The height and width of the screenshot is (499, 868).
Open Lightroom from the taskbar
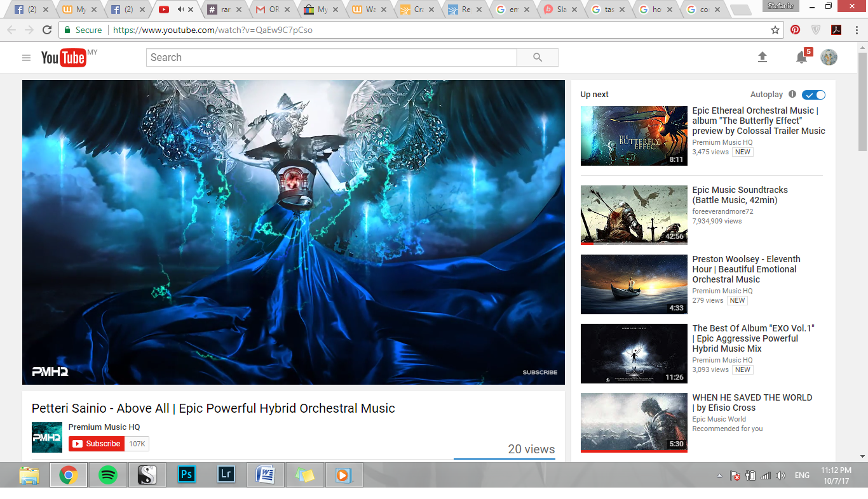tap(226, 474)
